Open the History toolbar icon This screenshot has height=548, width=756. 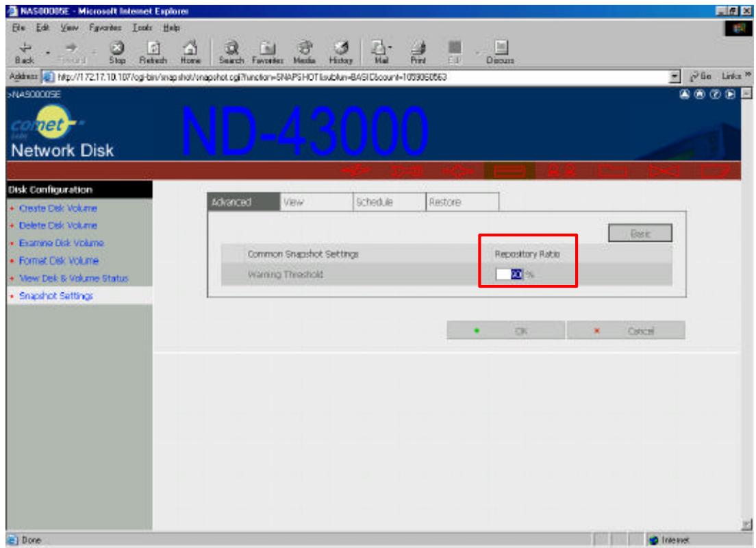[341, 52]
